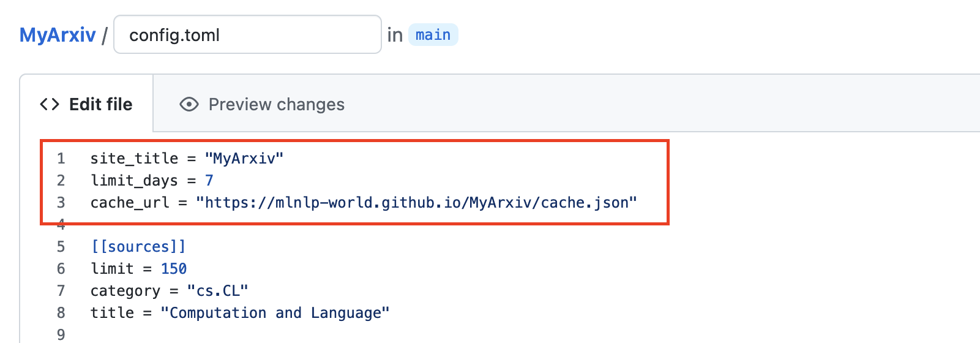Click the category = "cs.CL" line

pyautogui.click(x=169, y=291)
